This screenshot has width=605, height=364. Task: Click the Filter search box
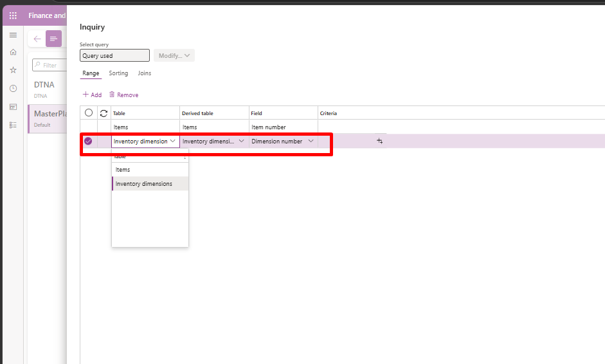click(x=50, y=65)
